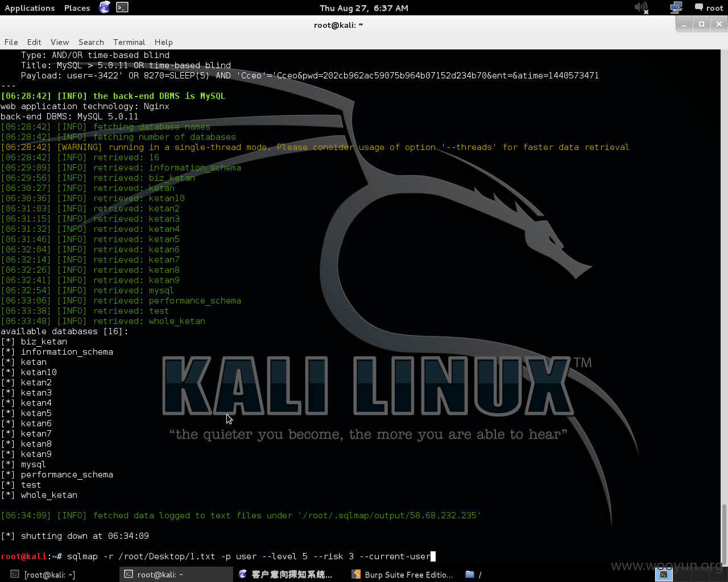This screenshot has width=728, height=582.
Task: Click 'available databases [16]:' text line
Action: (x=64, y=331)
